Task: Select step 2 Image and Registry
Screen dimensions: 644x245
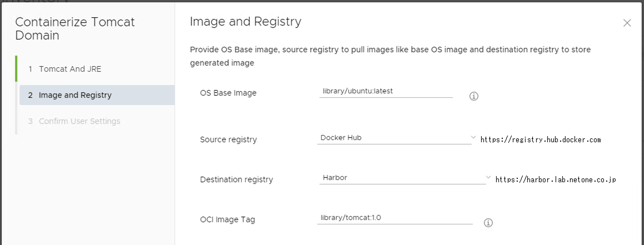Action: 97,95
